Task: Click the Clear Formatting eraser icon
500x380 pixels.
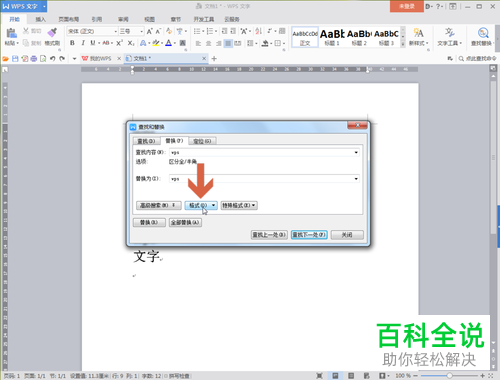Action: coord(169,31)
